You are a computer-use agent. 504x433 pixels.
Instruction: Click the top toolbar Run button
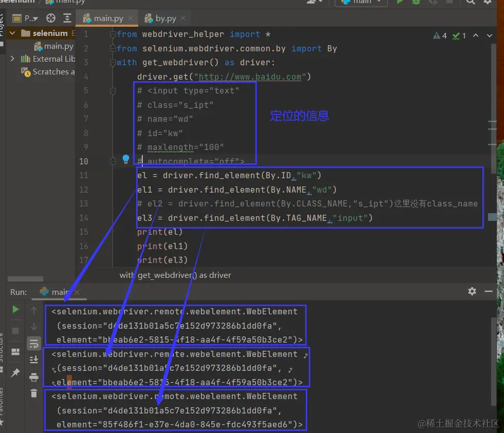coord(400,2)
